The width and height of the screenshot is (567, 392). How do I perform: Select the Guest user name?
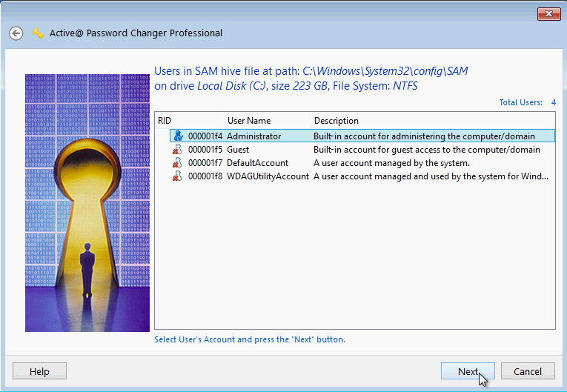point(238,150)
